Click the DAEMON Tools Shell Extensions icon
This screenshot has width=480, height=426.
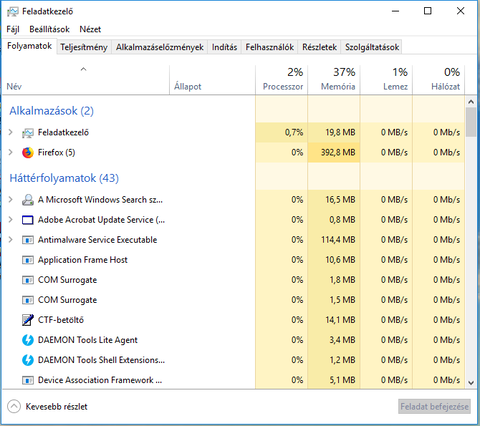pos(28,360)
